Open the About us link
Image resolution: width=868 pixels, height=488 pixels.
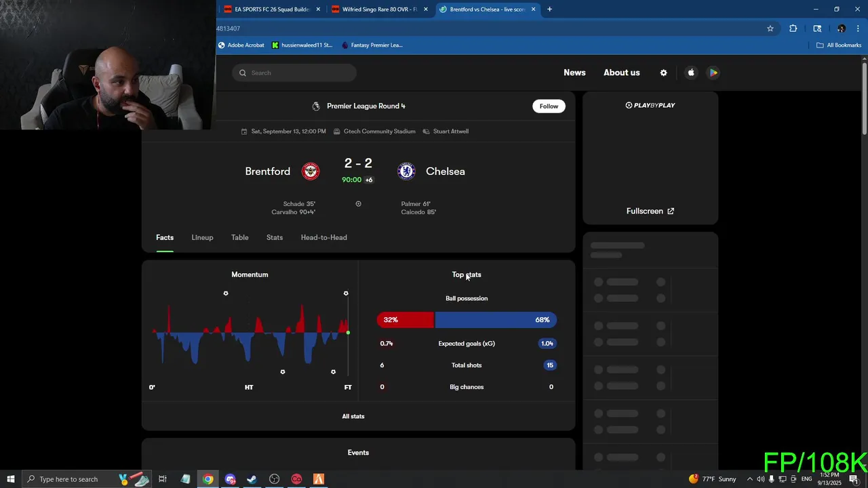[x=622, y=73]
